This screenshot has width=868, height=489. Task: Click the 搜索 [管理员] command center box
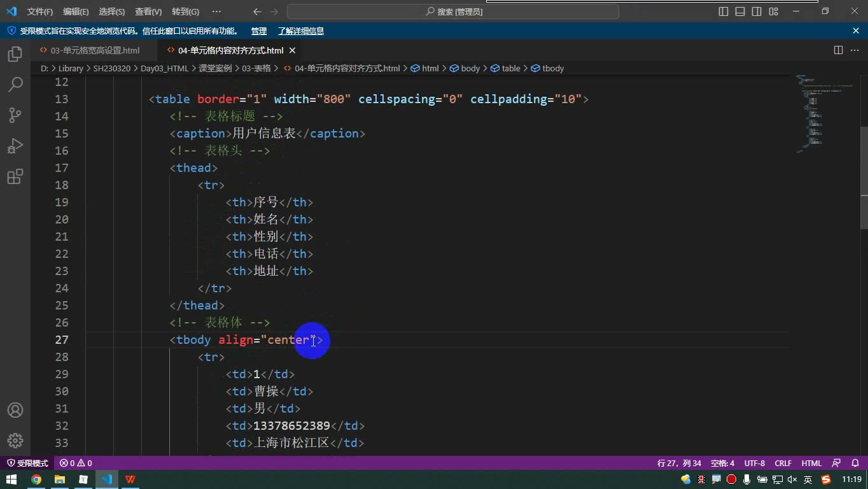pyautogui.click(x=453, y=11)
